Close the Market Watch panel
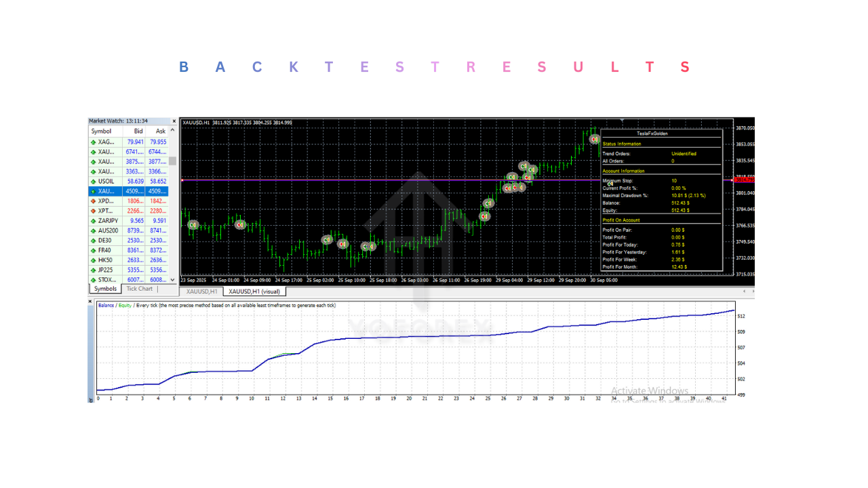The width and height of the screenshot is (868, 488). pyautogui.click(x=174, y=121)
